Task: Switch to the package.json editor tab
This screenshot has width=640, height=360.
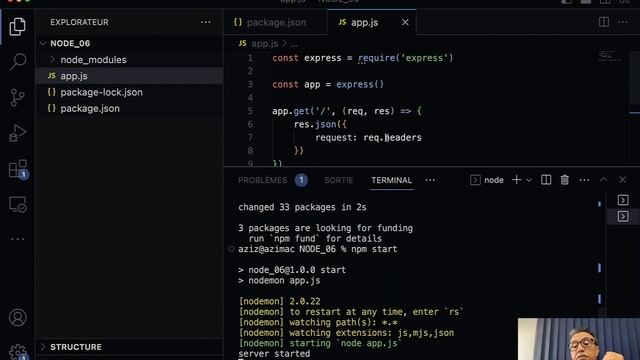Action: (x=276, y=22)
